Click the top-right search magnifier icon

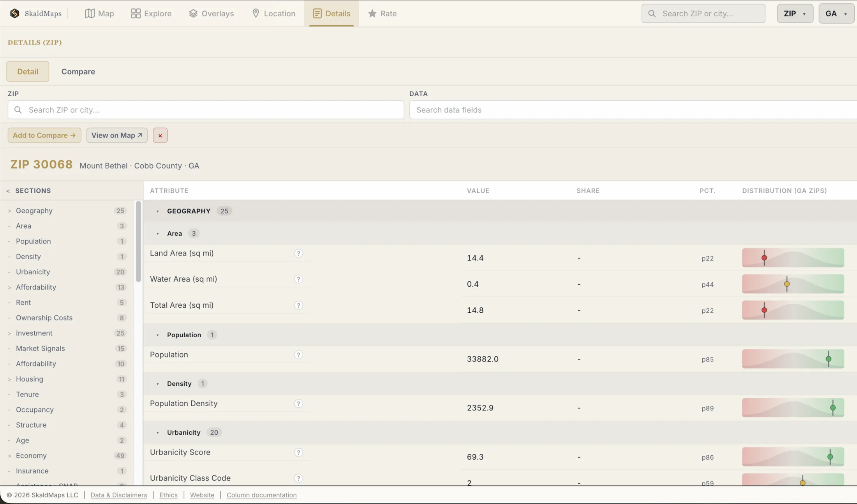pyautogui.click(x=652, y=13)
